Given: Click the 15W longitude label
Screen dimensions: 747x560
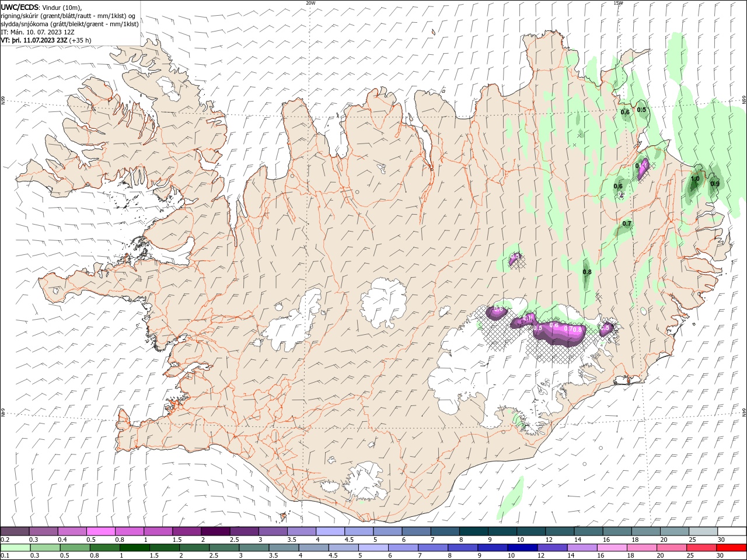Looking at the screenshot, I should (618, 3).
